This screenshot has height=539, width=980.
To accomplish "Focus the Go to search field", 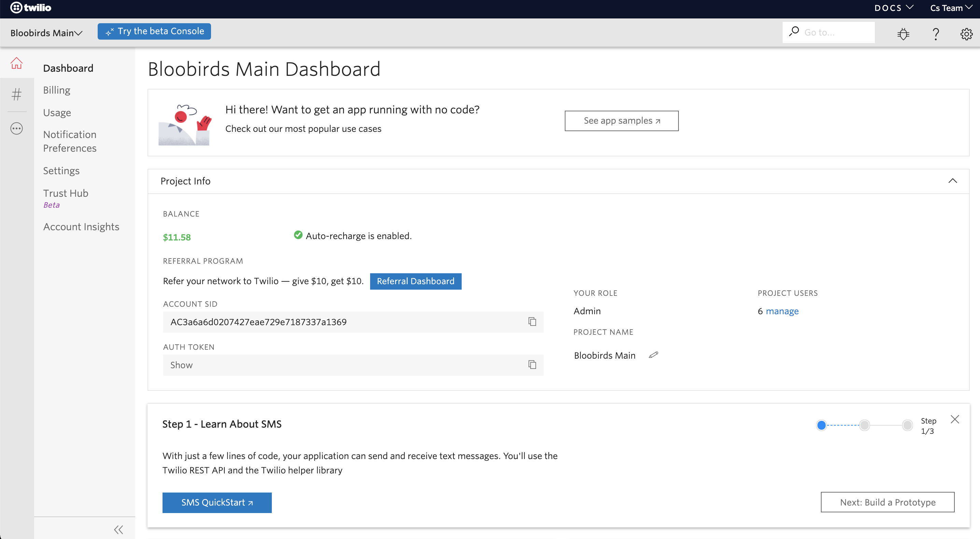I will point(829,32).
